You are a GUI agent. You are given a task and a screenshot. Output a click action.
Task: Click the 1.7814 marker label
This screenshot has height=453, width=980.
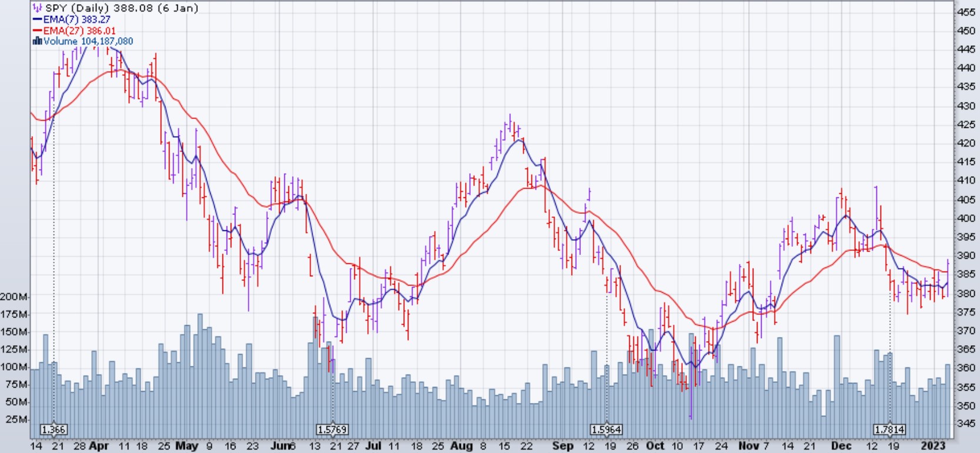click(x=889, y=430)
